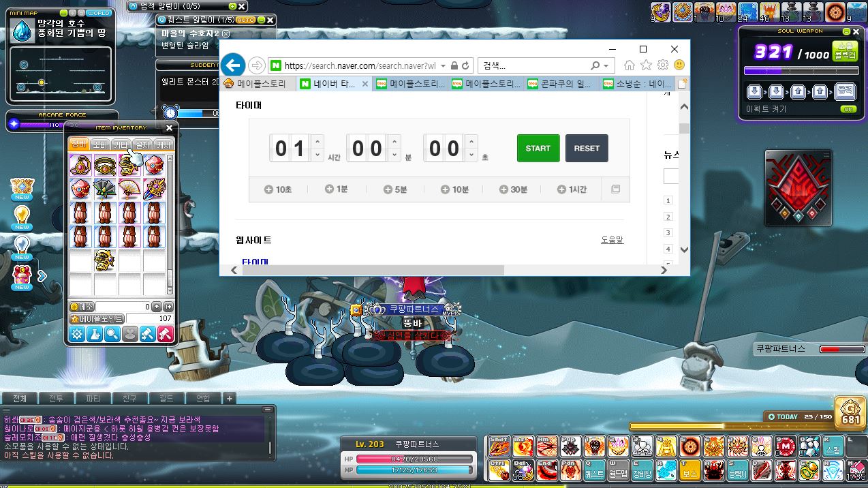Switch to 캐시 inventory tab

coord(164,144)
